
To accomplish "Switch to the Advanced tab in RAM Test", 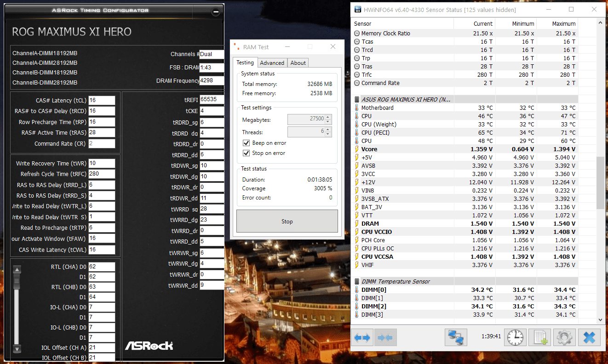I will [x=272, y=63].
